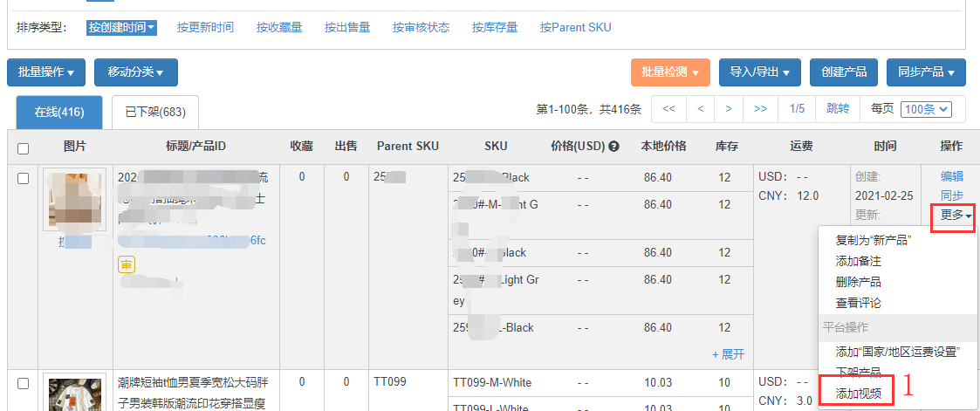Open the 批量操作 dropdown
The height and width of the screenshot is (411, 980).
tap(46, 72)
